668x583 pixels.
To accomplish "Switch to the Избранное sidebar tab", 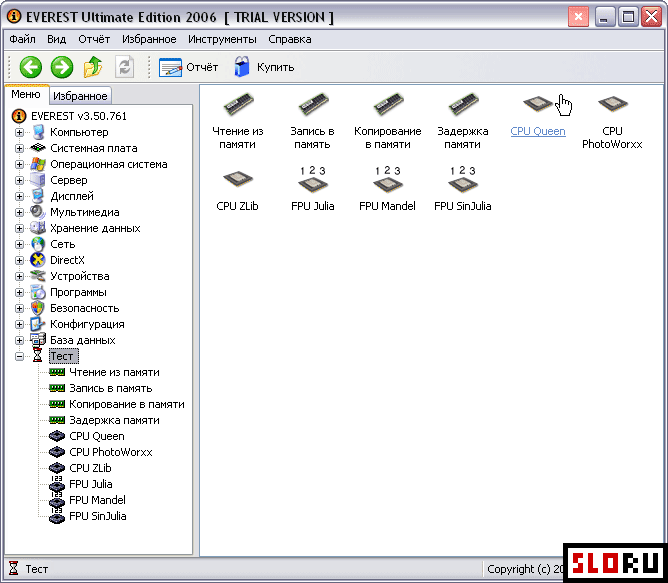I will point(80,96).
